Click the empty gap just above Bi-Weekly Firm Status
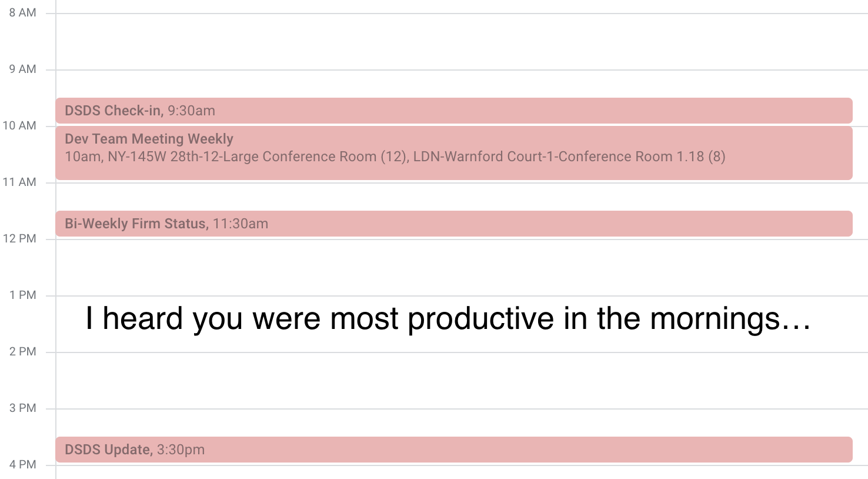The image size is (868, 479). [453, 197]
